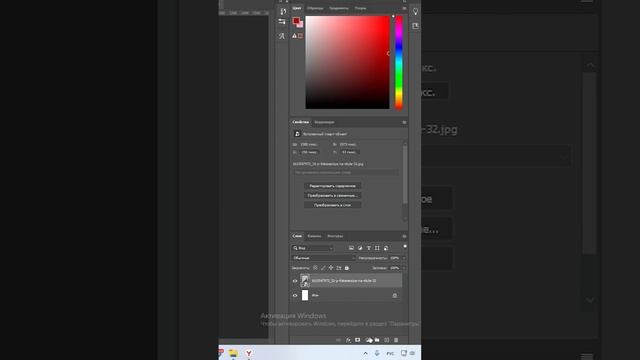Open the Properties panel options menu

pos(404,122)
